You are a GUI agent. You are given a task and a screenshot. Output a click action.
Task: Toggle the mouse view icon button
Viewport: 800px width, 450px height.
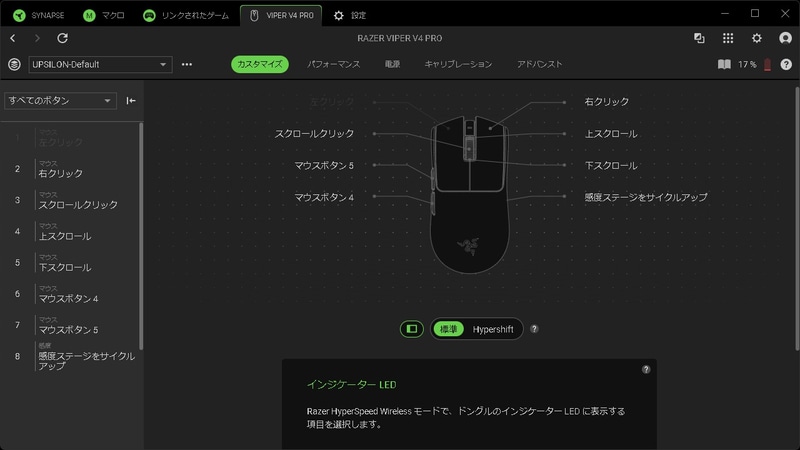(412, 329)
